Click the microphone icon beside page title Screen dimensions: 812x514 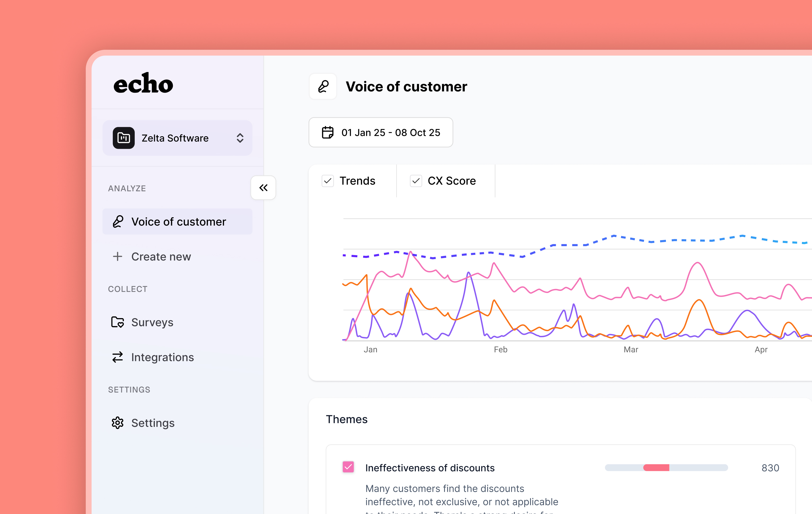click(x=323, y=87)
